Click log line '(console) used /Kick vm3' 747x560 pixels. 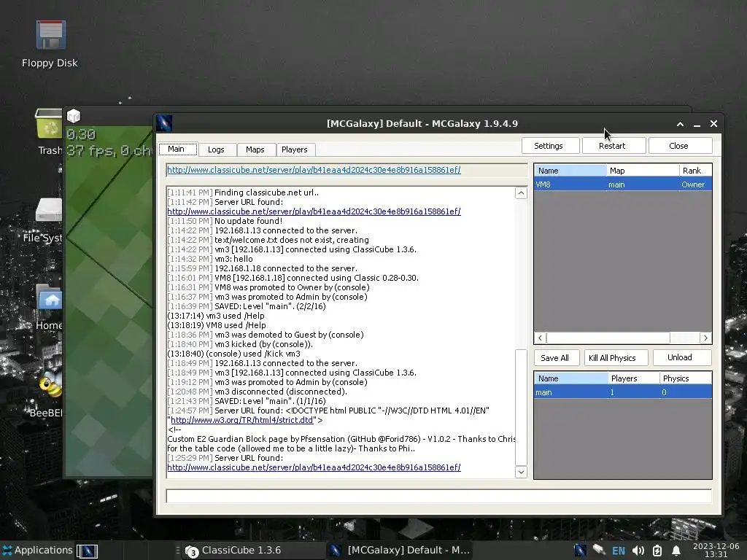(233, 354)
